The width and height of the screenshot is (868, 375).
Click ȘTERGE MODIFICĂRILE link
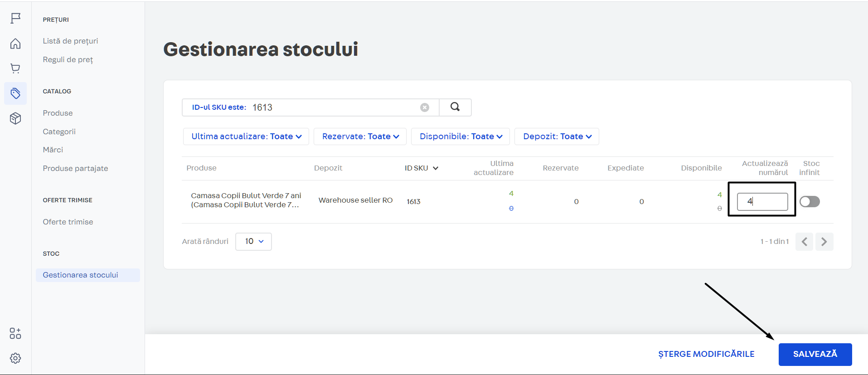(x=706, y=354)
